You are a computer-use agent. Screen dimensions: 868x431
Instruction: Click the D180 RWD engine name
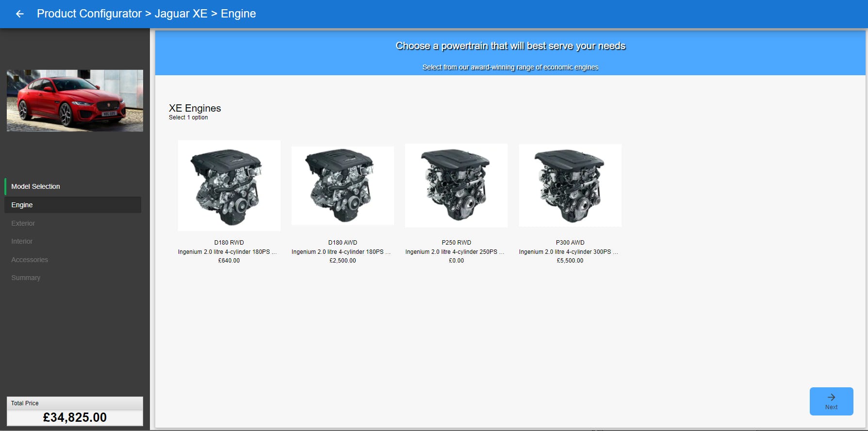(x=229, y=243)
